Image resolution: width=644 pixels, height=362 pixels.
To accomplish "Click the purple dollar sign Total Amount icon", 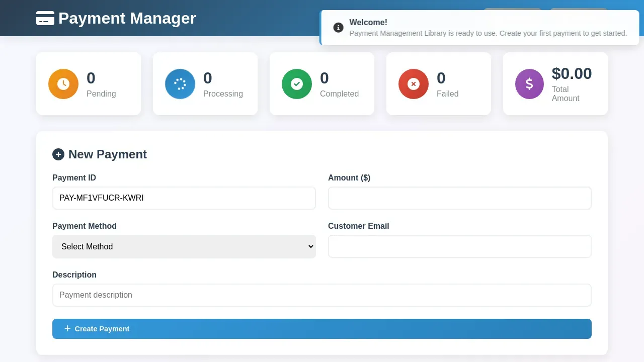I will coord(529,83).
